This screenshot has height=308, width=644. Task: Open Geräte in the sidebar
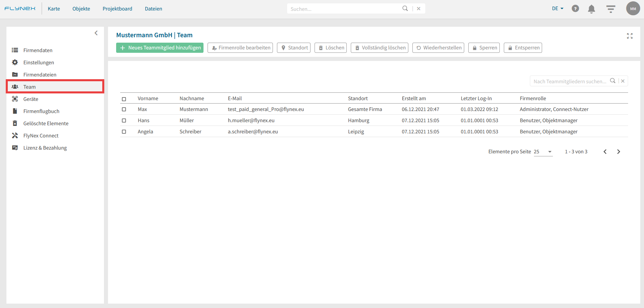pyautogui.click(x=31, y=99)
